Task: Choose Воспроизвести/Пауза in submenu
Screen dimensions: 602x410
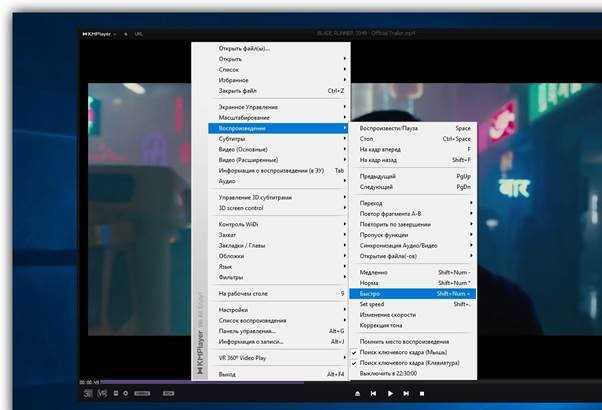Action: pos(413,128)
